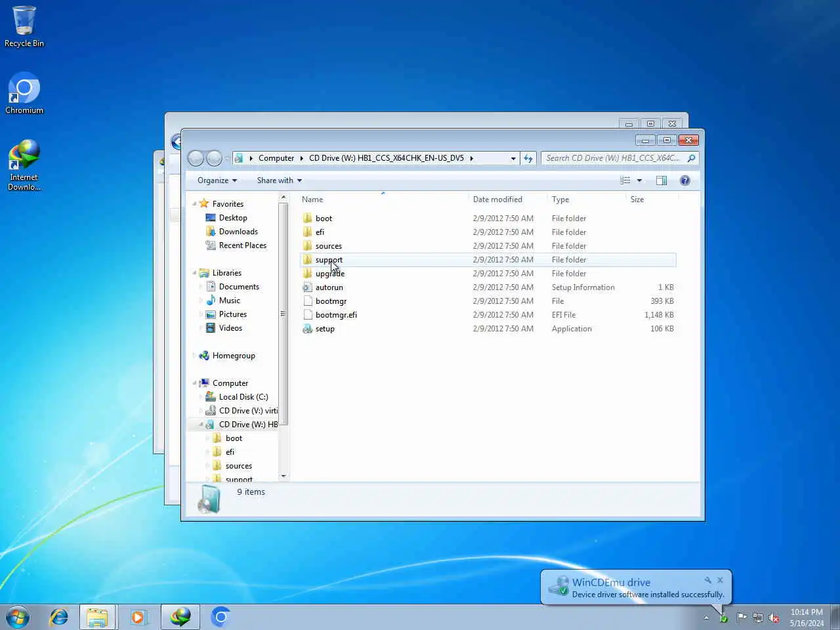Sort files by the Name column header

[x=384, y=199]
